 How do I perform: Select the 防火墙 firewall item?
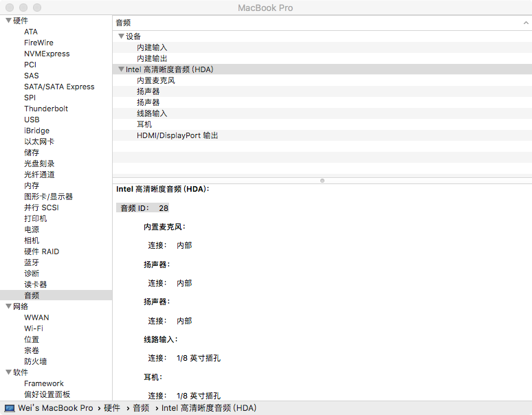click(x=36, y=361)
